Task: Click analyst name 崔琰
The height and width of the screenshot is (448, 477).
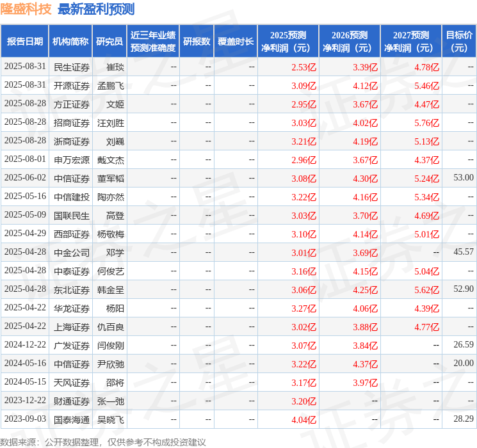Action: click(x=115, y=67)
